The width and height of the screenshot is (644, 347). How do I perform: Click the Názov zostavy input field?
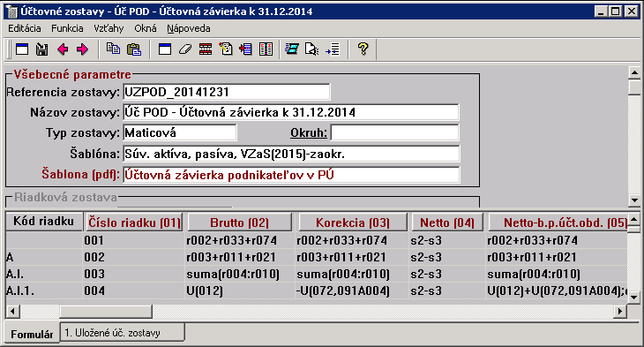(x=291, y=112)
